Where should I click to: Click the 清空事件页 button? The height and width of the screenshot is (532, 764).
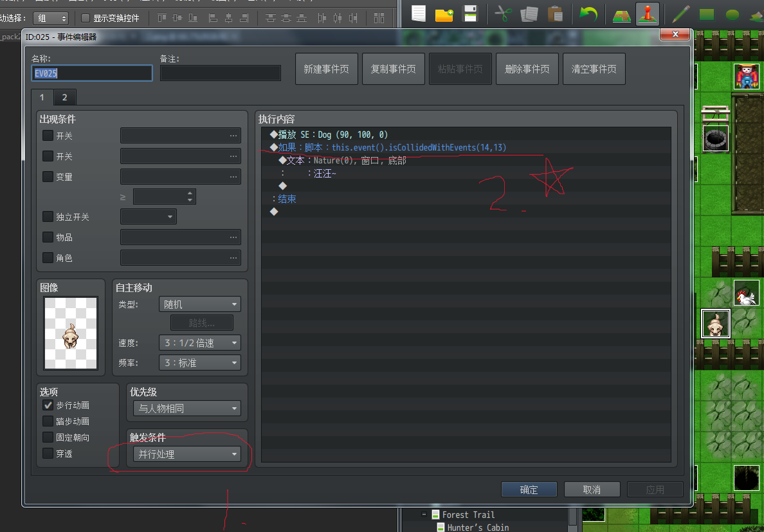click(594, 69)
